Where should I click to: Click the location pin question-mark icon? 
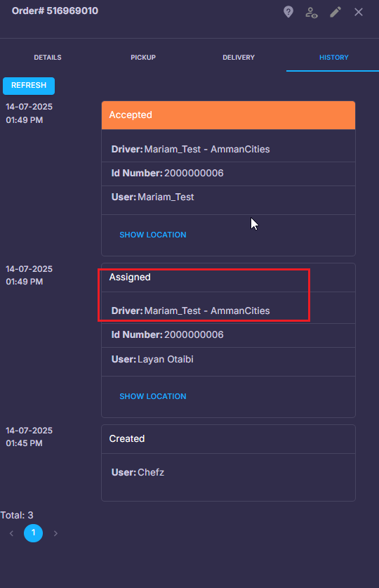pyautogui.click(x=288, y=12)
